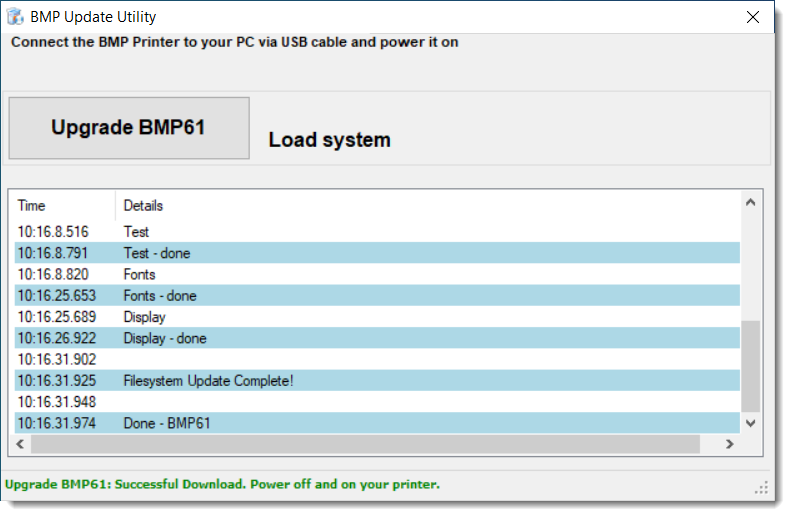Click the left arrow of horizontal scrollbar

coord(21,444)
